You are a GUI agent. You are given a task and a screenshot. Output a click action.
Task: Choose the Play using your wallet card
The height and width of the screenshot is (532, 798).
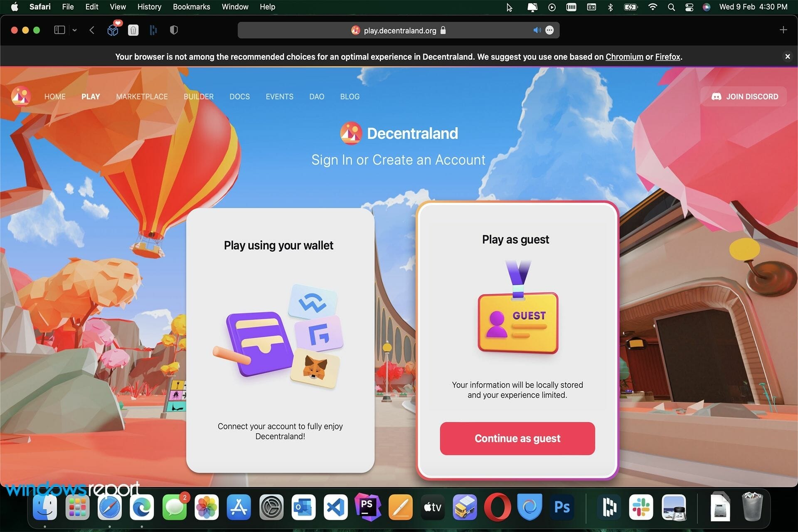tap(280, 340)
